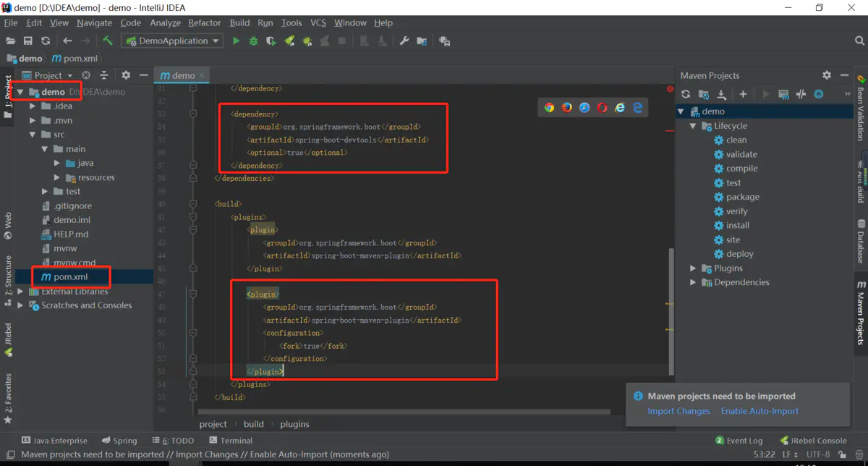
Task: Add Maven project with plus icon
Action: coord(743,94)
